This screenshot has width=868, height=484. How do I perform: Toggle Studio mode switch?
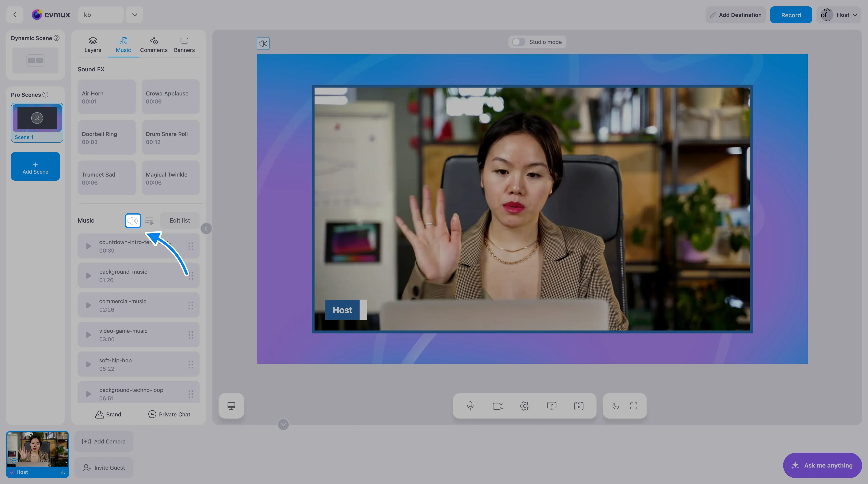(518, 42)
